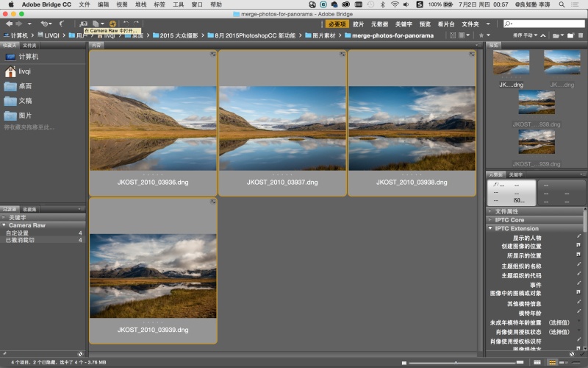Click the delete item trash icon
Viewport: 588px width, 368px height.
(582, 35)
